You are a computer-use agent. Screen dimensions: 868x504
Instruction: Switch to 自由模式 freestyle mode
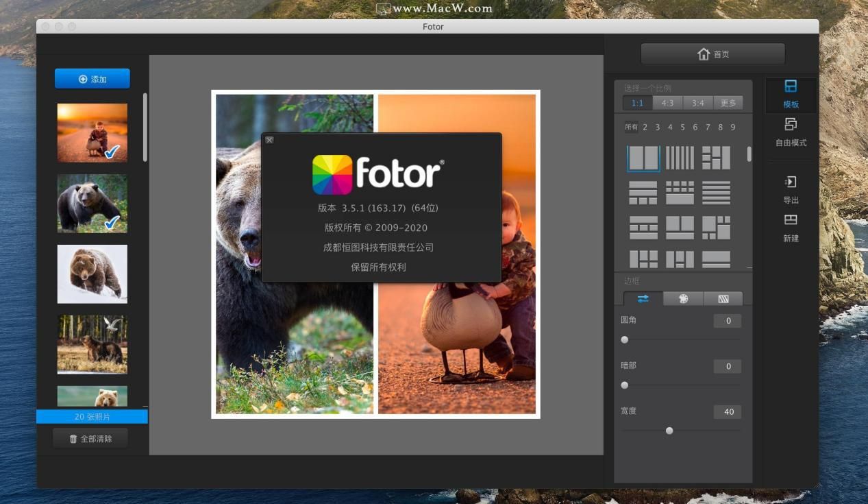click(x=791, y=125)
